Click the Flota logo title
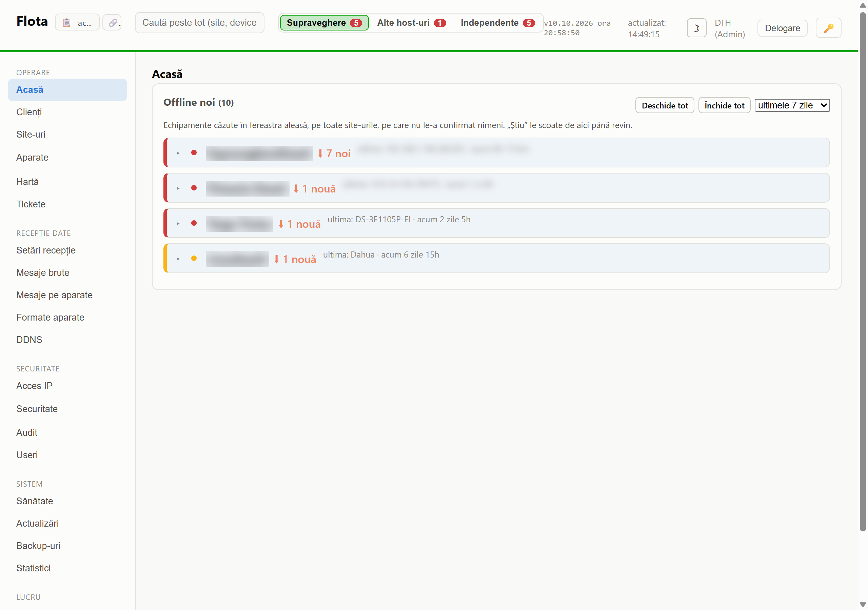The image size is (868, 610). point(32,21)
